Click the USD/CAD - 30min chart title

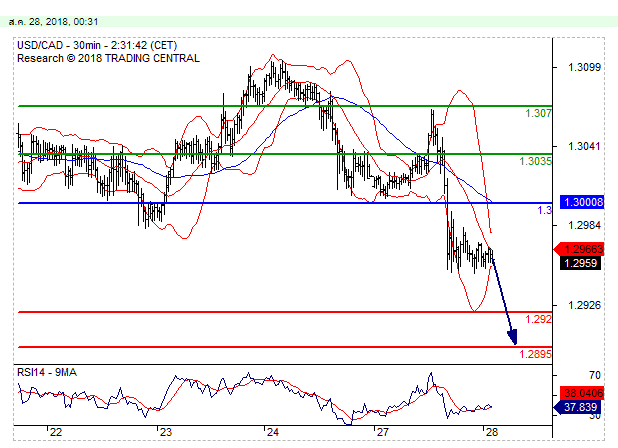click(x=97, y=45)
